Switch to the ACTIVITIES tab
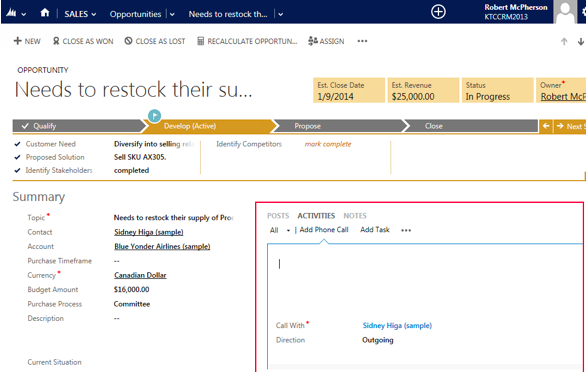The image size is (588, 377). [x=316, y=216]
